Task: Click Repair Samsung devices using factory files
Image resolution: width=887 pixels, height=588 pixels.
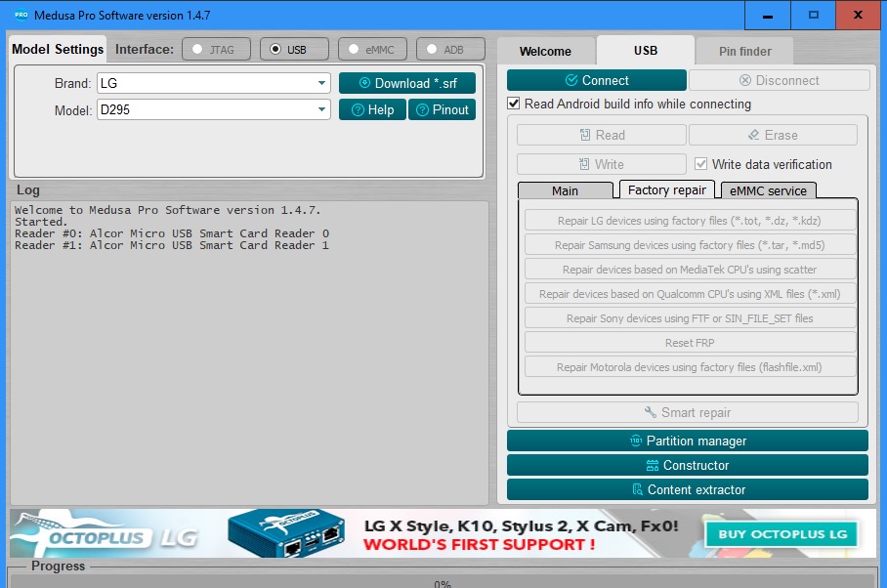Action: point(690,245)
